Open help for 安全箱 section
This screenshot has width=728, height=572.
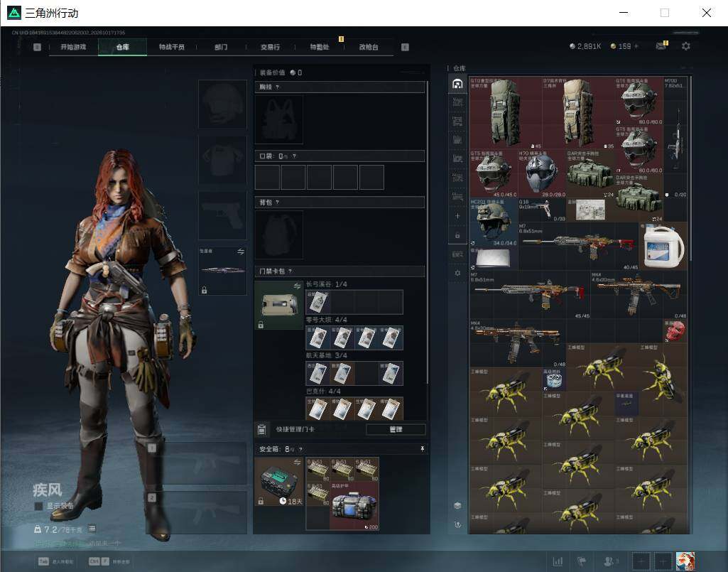point(301,449)
